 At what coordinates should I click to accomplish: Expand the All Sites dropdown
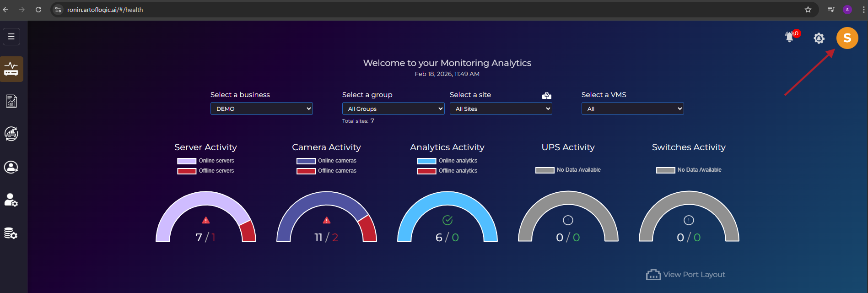(x=501, y=109)
